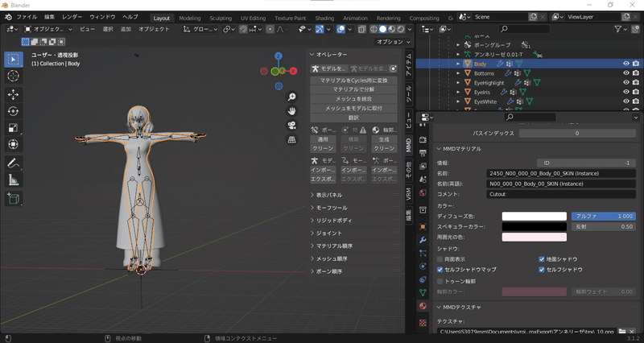Toggle X-ray display in viewport header
The width and height of the screenshot is (644, 343).
(x=361, y=29)
